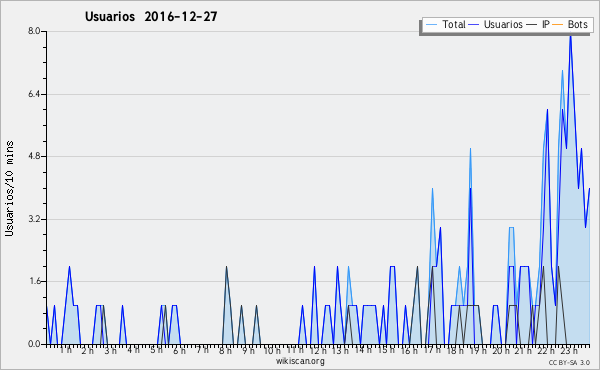600x370 pixels.
Task: Click the '20 h' x-axis label
Action: pyautogui.click(x=501, y=351)
